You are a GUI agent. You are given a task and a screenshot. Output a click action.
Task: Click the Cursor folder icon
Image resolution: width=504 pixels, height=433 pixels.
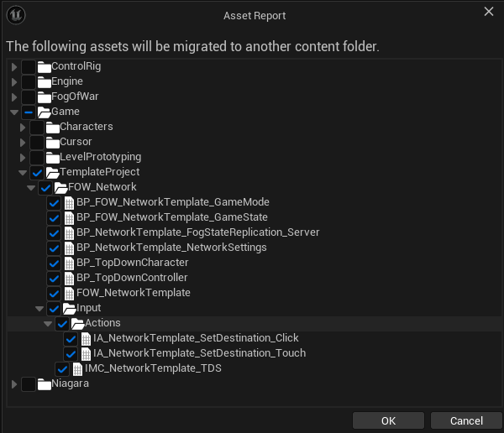(x=52, y=143)
